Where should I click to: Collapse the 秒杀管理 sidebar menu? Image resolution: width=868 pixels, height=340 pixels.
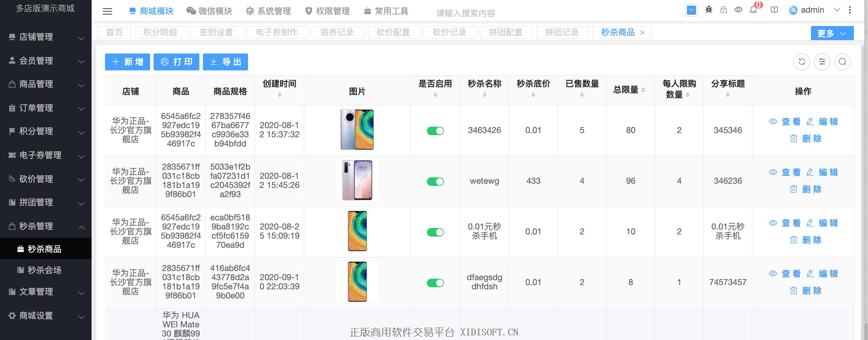pyautogui.click(x=46, y=226)
